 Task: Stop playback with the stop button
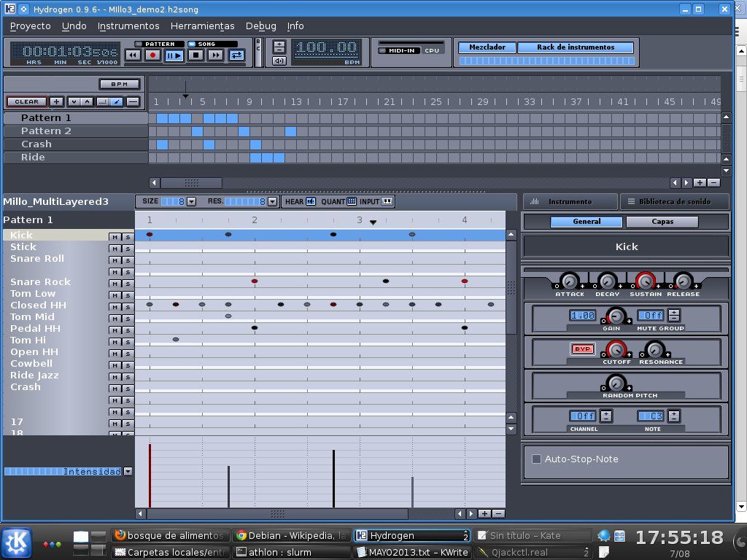coord(196,55)
